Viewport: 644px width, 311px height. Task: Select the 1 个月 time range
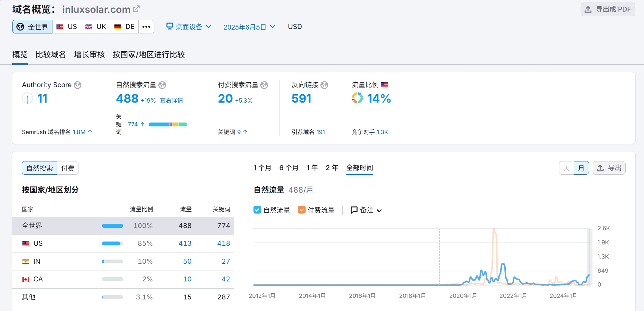click(262, 168)
